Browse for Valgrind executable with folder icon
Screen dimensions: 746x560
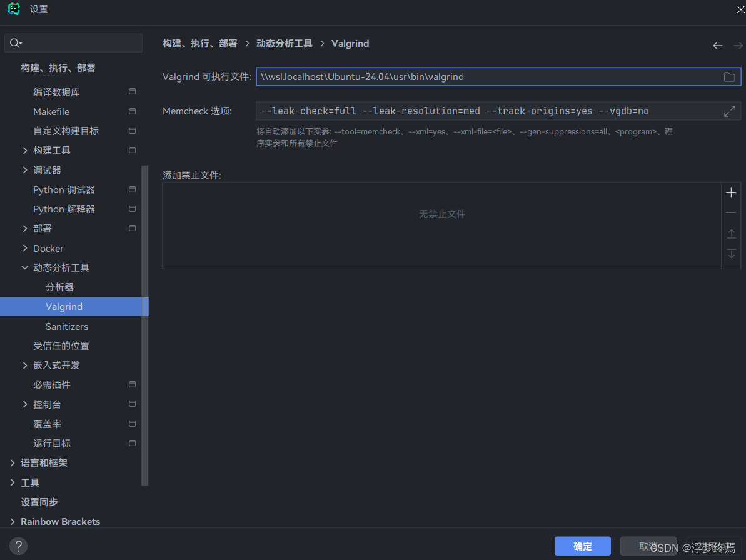[x=729, y=77]
